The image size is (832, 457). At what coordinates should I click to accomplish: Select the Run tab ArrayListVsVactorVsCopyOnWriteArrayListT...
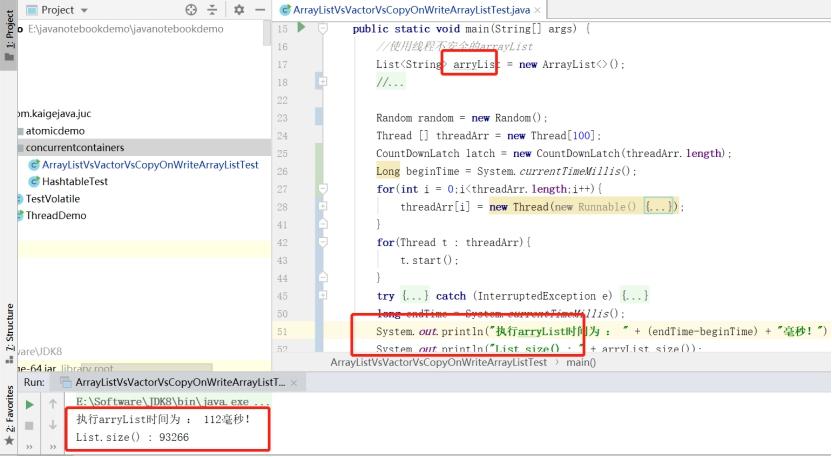(180, 382)
